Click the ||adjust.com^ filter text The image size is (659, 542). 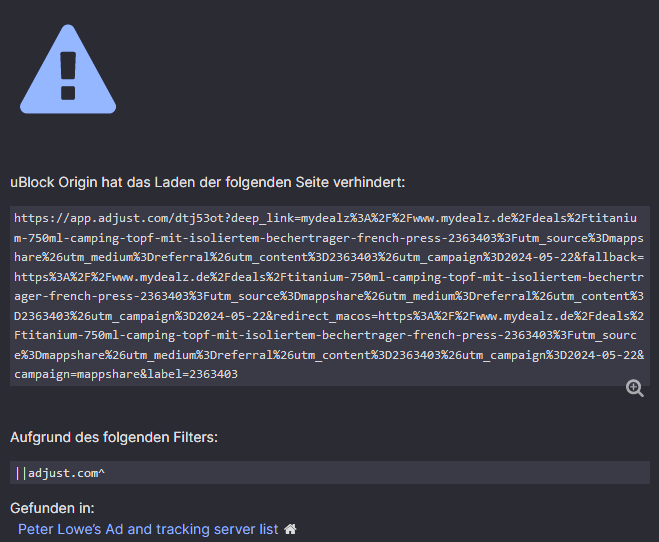tap(59, 473)
